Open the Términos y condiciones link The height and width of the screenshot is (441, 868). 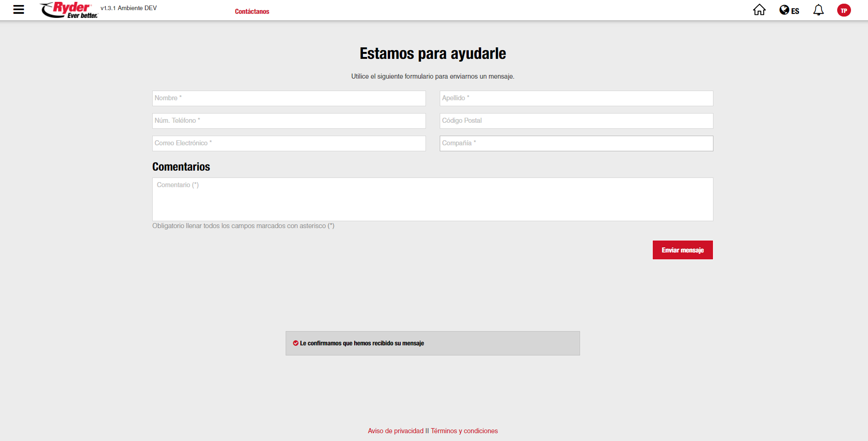click(x=464, y=431)
